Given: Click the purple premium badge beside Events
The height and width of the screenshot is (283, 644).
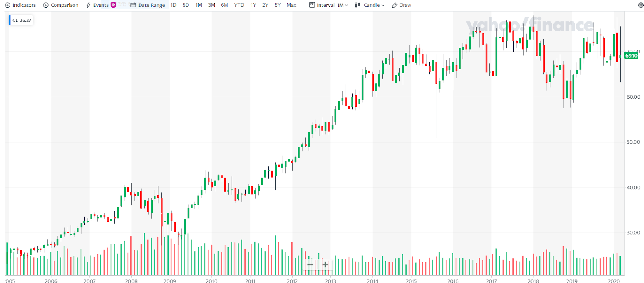Looking at the screenshot, I should 114,5.
